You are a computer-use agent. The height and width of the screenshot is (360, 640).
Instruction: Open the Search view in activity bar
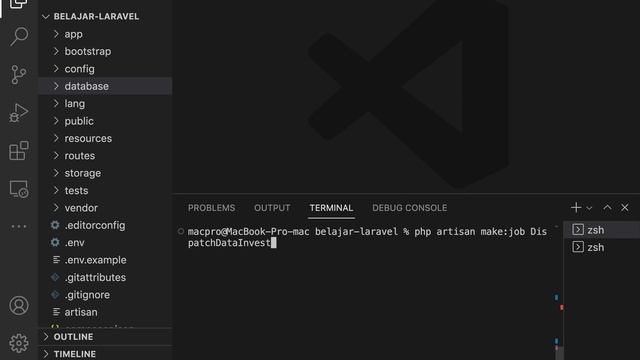[19, 37]
